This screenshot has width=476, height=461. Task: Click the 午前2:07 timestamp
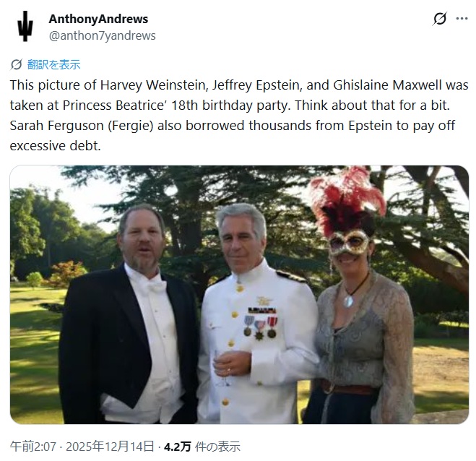tap(33, 447)
